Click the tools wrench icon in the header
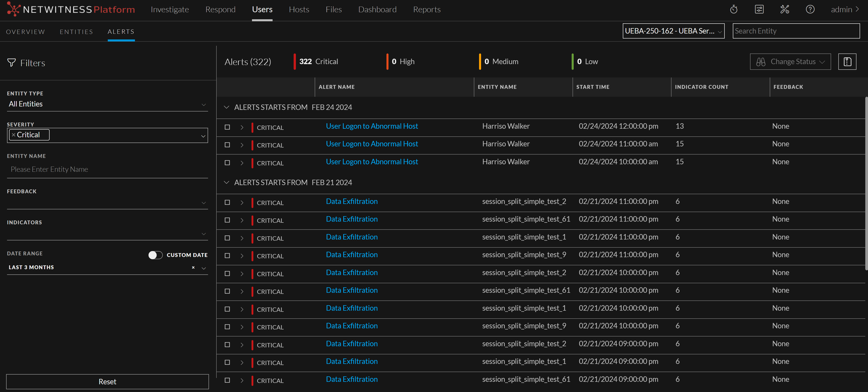The width and height of the screenshot is (868, 392). (785, 9)
